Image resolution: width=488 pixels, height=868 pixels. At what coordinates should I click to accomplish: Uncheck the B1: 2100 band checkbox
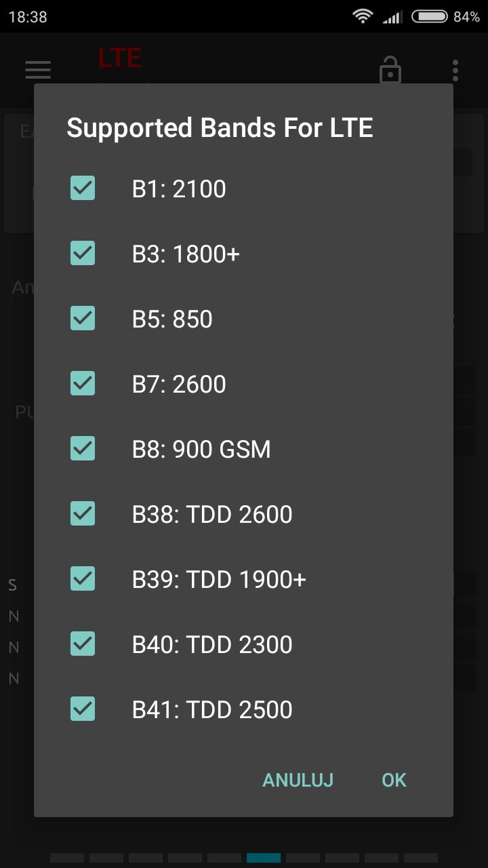point(83,189)
